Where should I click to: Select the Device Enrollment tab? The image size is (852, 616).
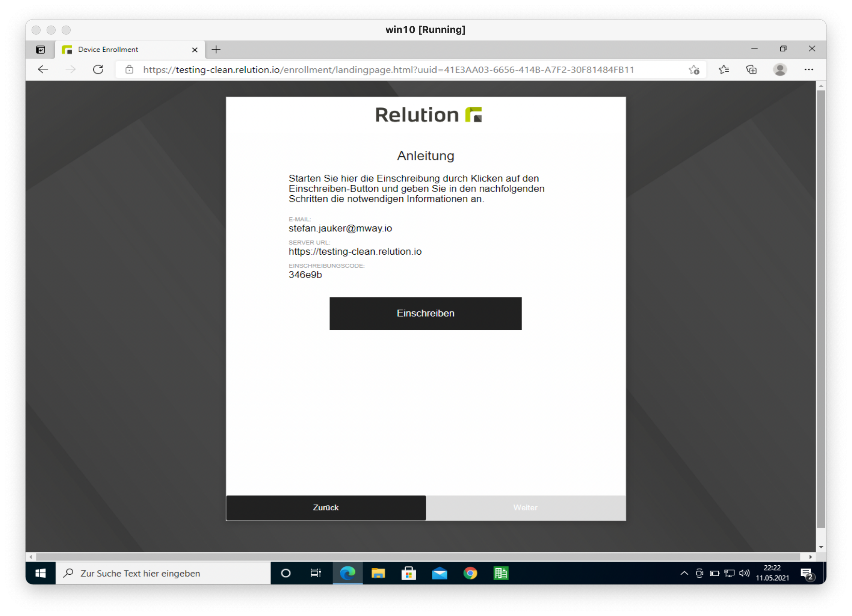130,50
